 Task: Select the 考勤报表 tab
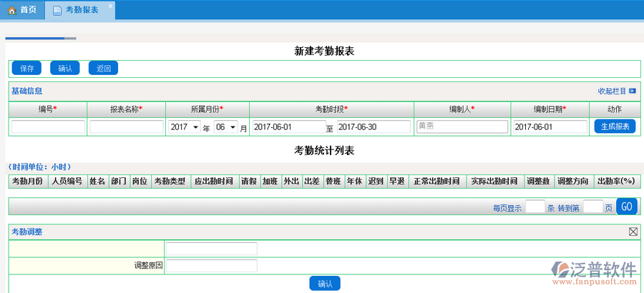[81, 10]
